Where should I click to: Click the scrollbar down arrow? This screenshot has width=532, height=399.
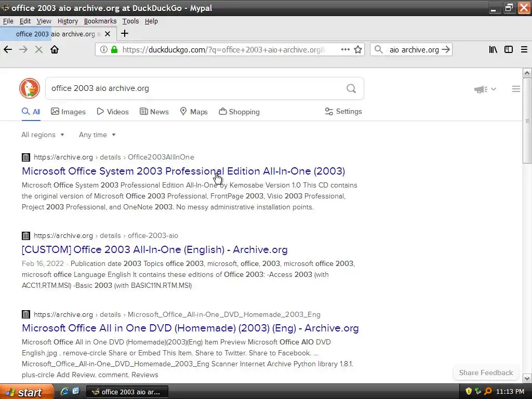click(x=527, y=378)
